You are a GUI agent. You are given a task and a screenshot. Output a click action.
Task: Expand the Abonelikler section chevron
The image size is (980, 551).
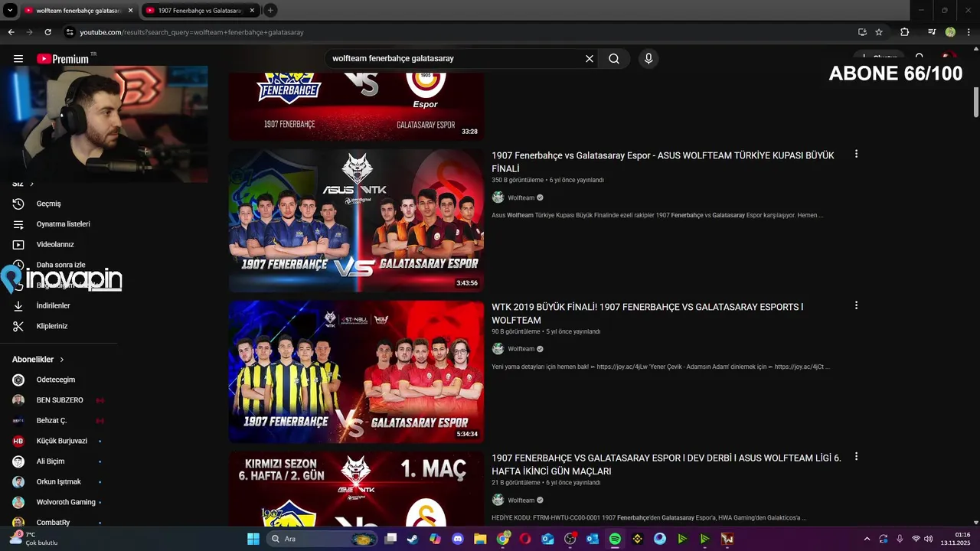tap(62, 360)
